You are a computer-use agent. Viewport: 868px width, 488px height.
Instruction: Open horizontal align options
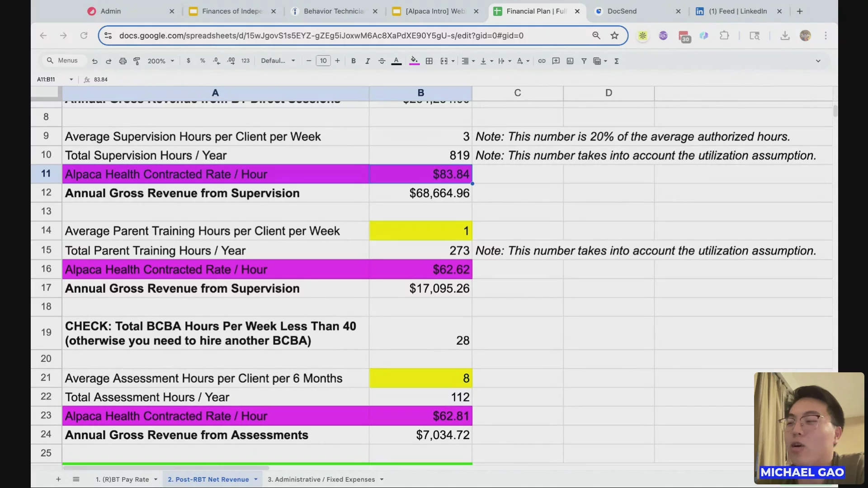[467, 61]
